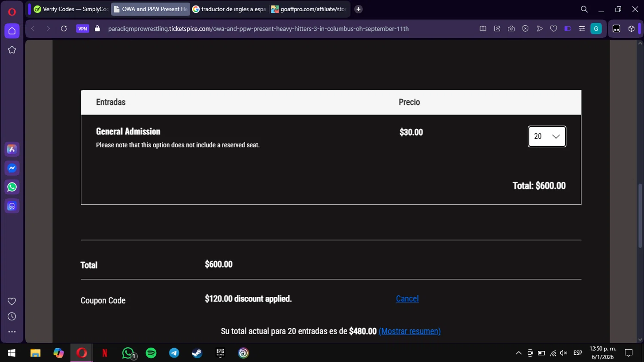644x362 pixels.
Task: Select the $120.00 discount applied text
Action: point(248,299)
